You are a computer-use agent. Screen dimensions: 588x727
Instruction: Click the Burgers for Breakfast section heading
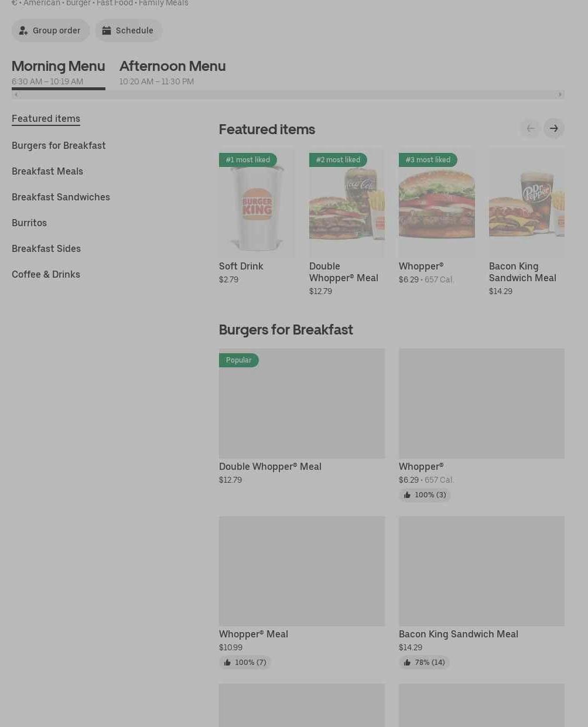[286, 329]
